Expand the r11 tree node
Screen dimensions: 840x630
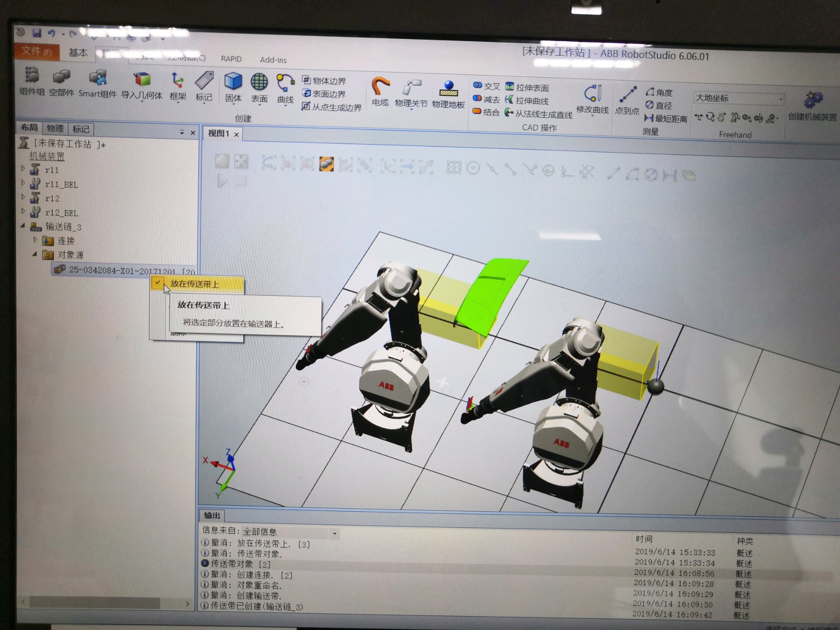[23, 169]
